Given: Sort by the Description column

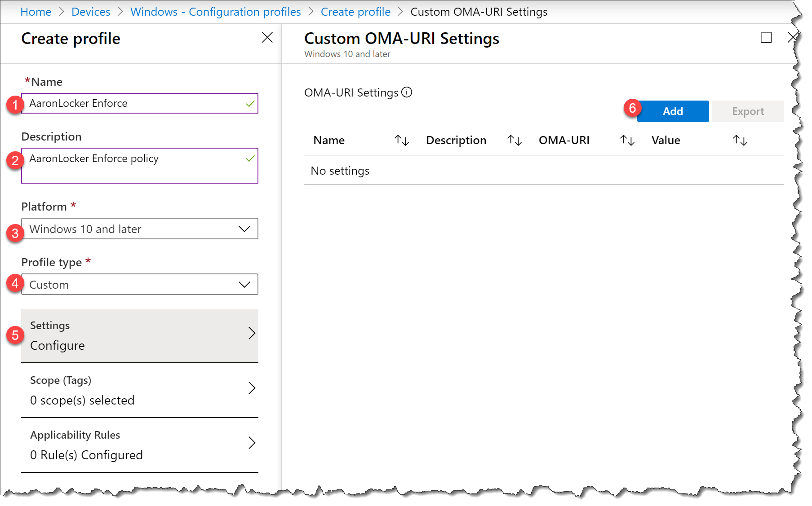Looking at the screenshot, I should click(514, 140).
